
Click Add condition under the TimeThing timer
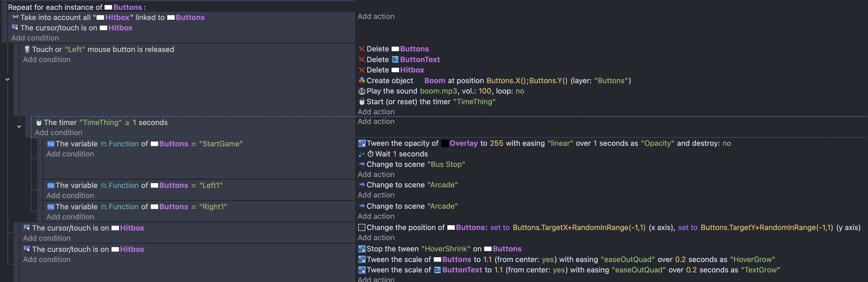58,132
